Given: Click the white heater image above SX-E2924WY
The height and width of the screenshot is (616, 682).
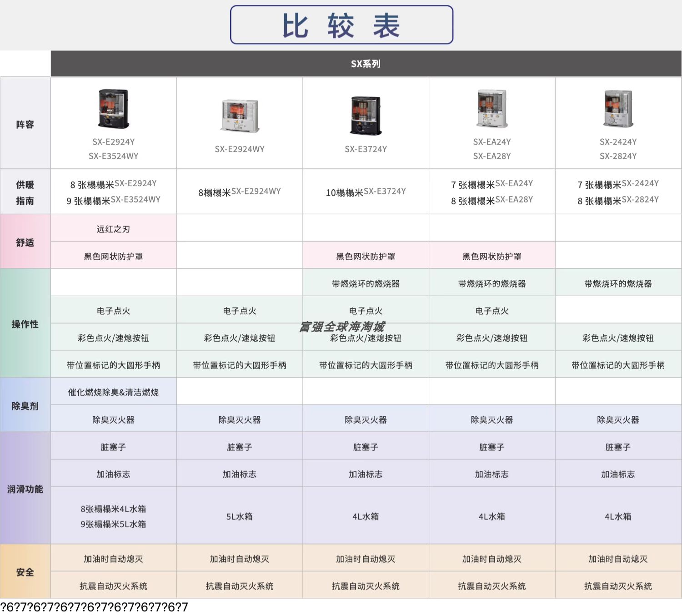Looking at the screenshot, I should (x=240, y=116).
